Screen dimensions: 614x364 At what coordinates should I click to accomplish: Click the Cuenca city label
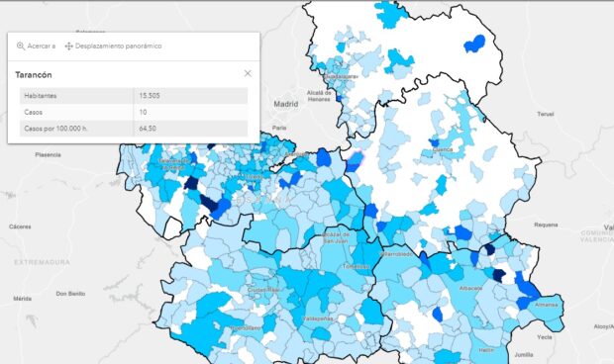pyautogui.click(x=443, y=149)
